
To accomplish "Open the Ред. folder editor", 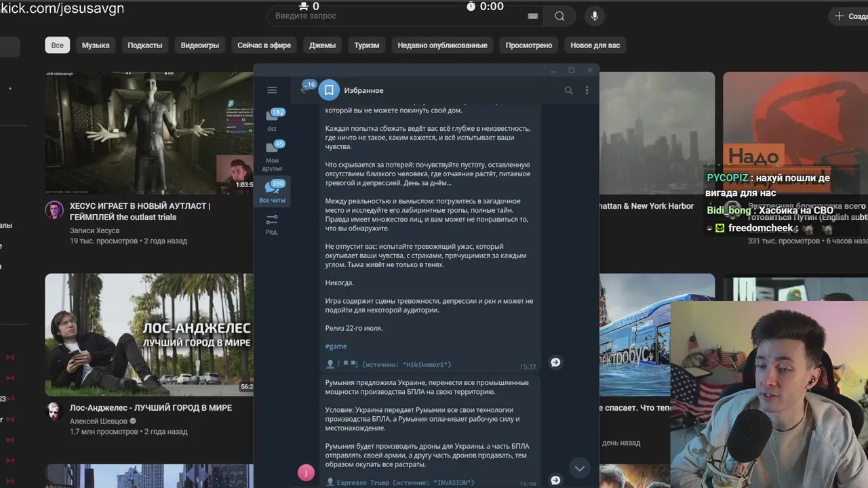I will click(x=272, y=224).
